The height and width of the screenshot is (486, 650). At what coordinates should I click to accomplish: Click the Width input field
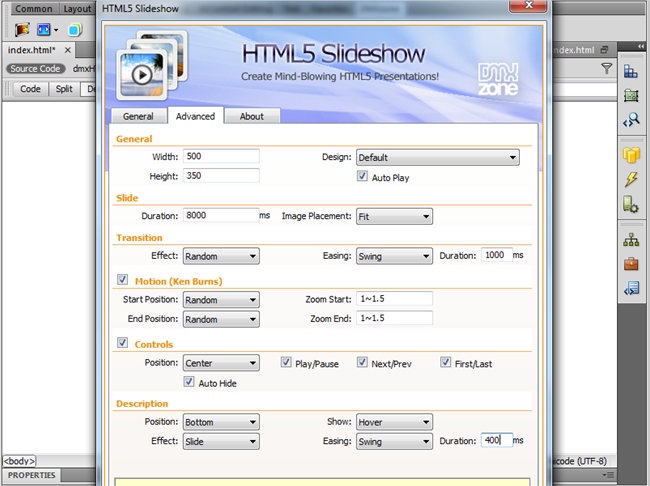tap(221, 156)
